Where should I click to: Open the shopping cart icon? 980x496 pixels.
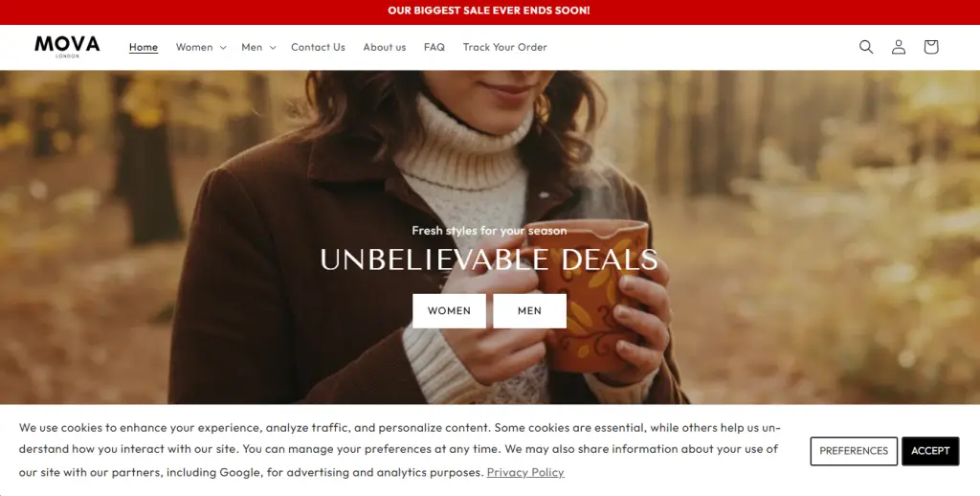pos(930,47)
